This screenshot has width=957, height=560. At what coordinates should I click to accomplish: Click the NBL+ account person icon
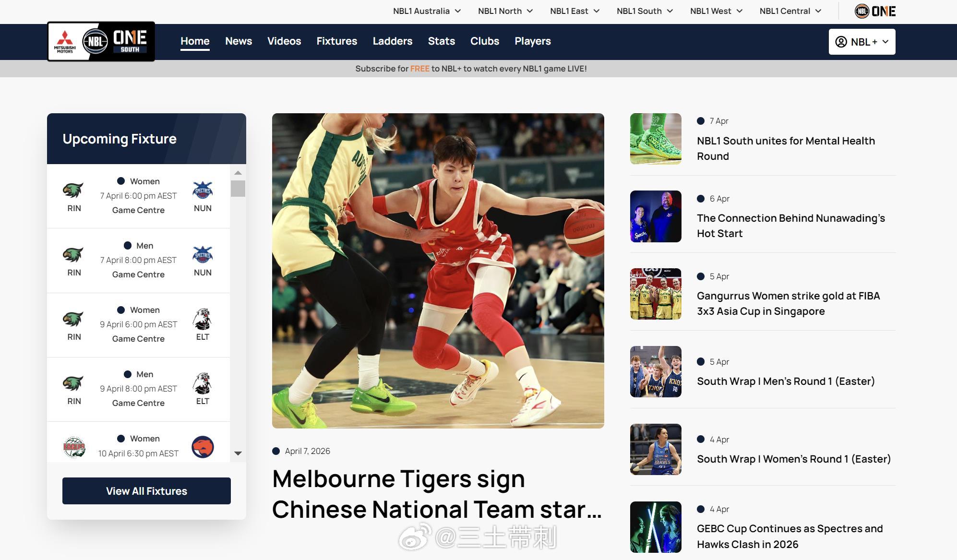coord(842,42)
